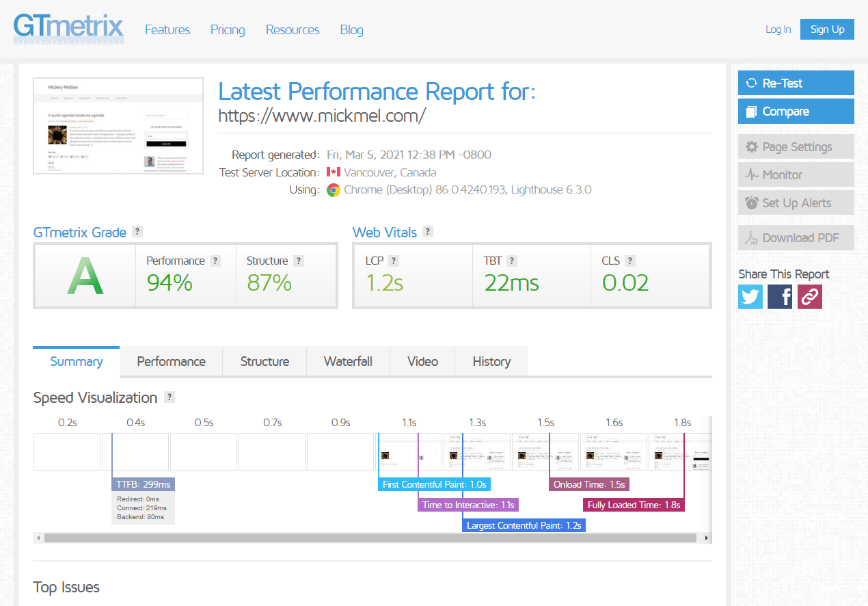Click left arrow of filmstrip scrollbar
The image size is (868, 606).
click(39, 538)
